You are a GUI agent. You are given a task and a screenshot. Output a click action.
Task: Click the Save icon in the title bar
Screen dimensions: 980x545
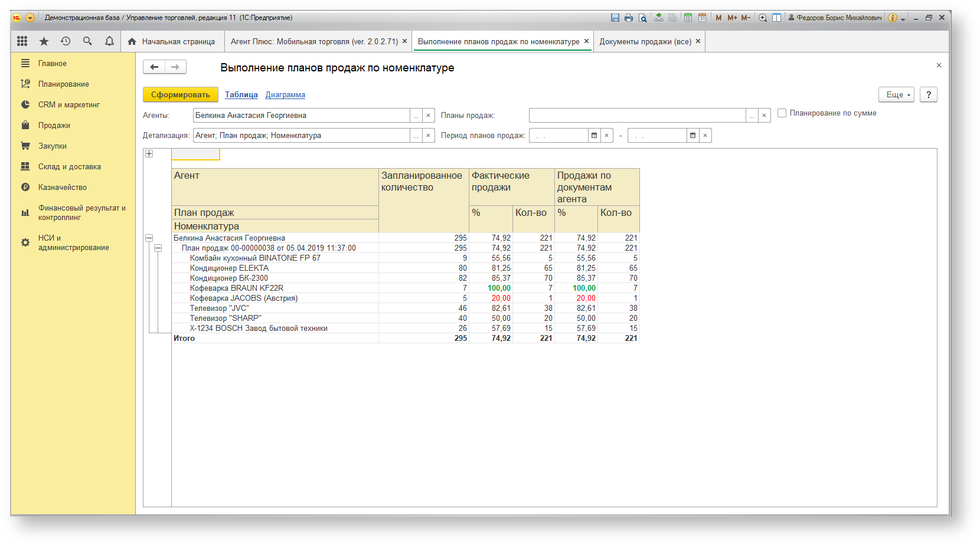[x=615, y=18]
